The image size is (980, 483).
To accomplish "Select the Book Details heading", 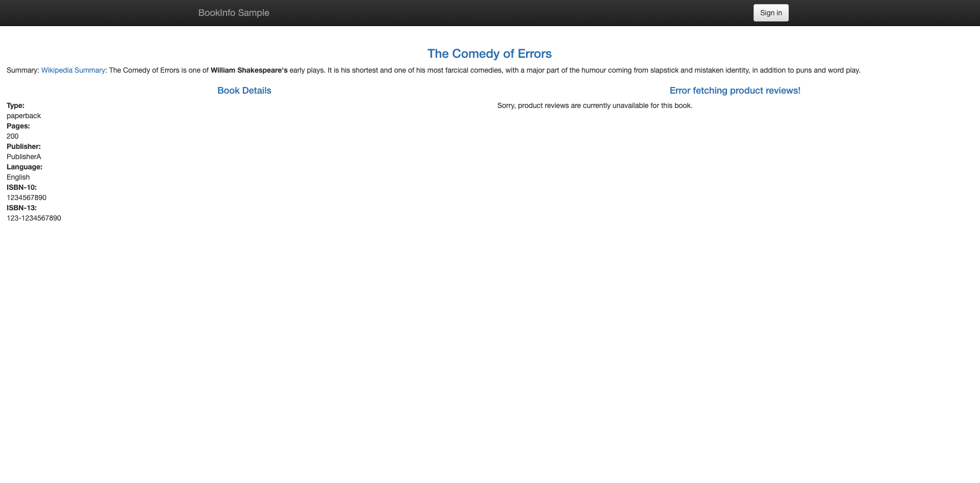I will tap(244, 91).
